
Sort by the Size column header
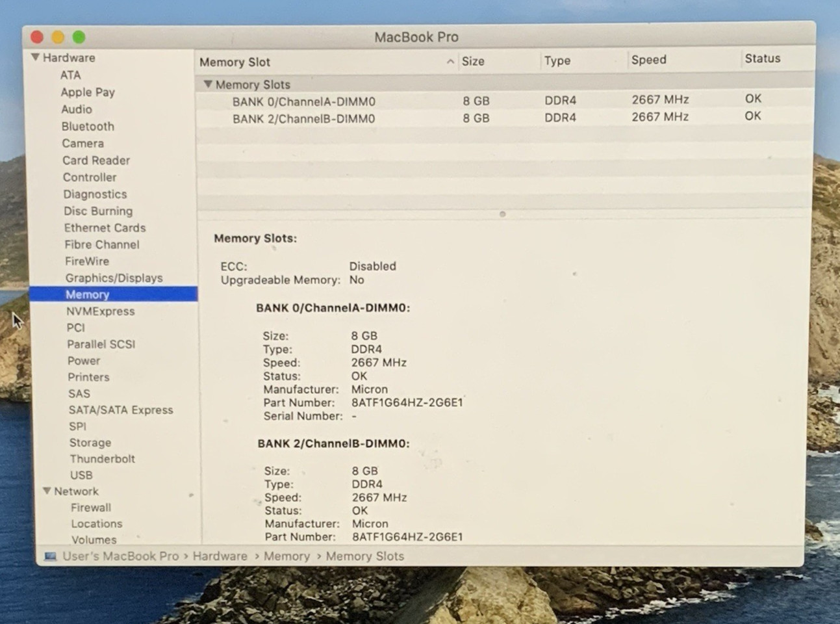coord(473,61)
